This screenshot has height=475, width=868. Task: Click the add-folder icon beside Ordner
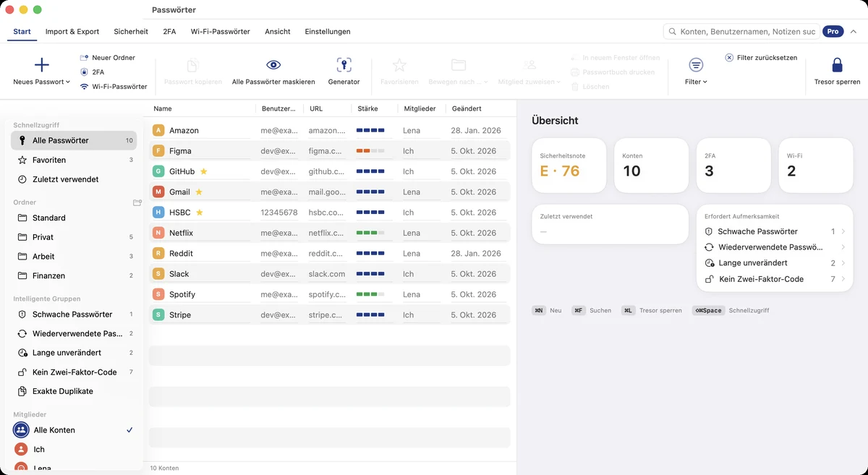coord(137,202)
